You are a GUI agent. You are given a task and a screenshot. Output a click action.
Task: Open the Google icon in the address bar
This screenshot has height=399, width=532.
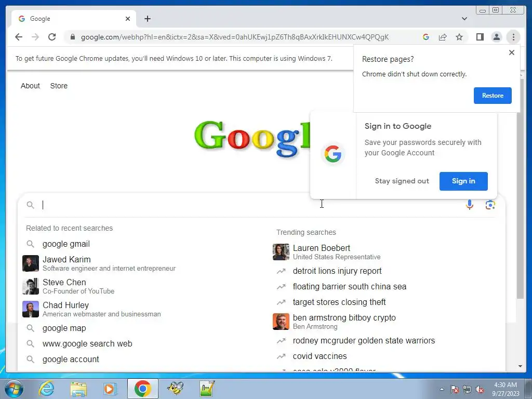click(x=426, y=37)
